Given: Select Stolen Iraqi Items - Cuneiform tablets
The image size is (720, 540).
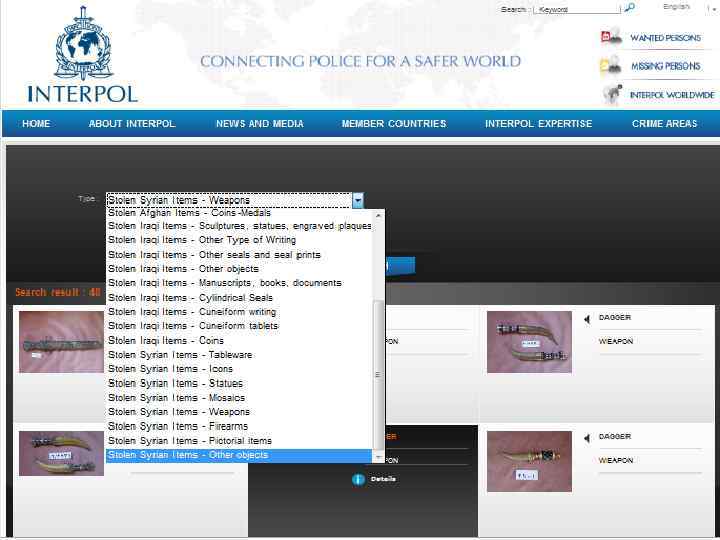Looking at the screenshot, I should tap(239, 326).
